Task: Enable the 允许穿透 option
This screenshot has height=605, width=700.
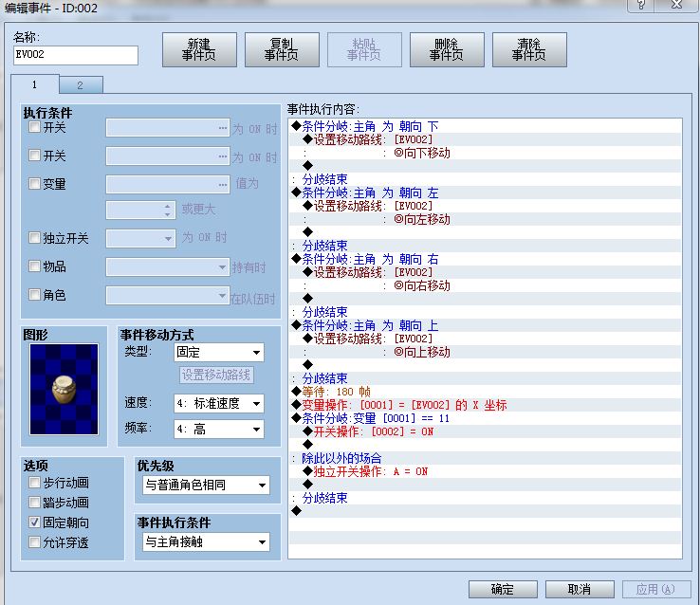Action: point(34,542)
